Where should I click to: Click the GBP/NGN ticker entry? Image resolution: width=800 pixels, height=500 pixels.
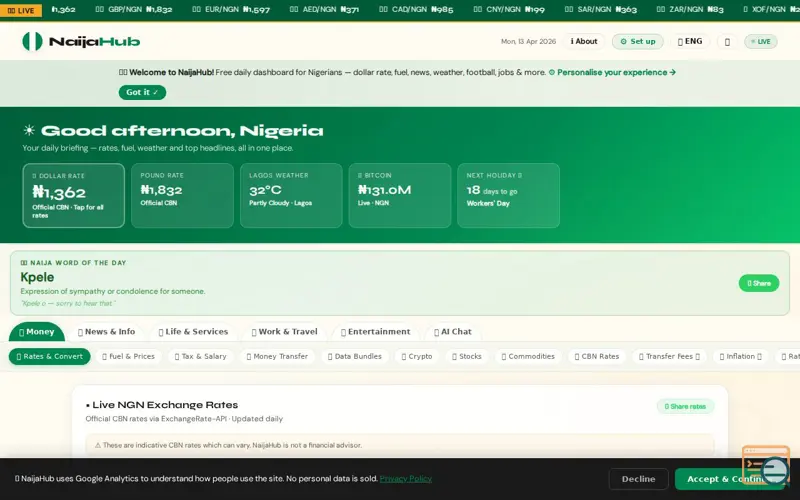[x=134, y=10]
